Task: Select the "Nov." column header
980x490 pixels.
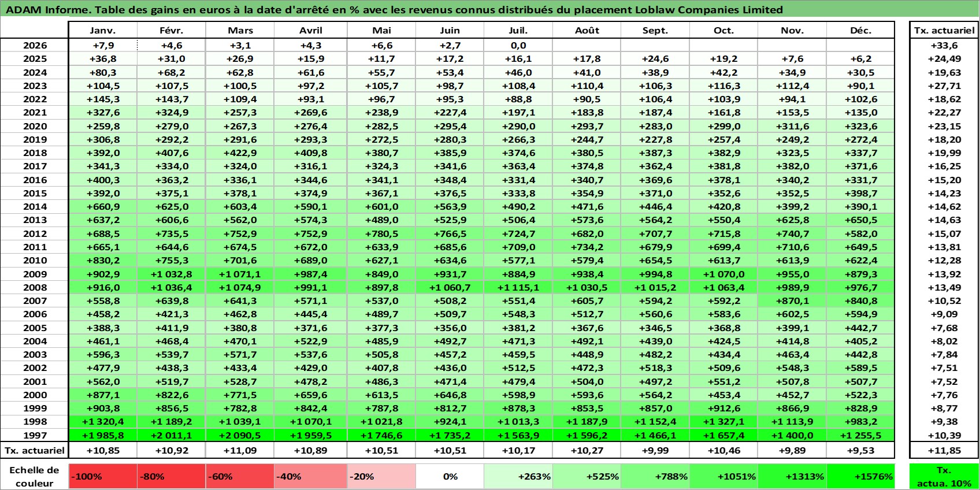Action: click(792, 30)
